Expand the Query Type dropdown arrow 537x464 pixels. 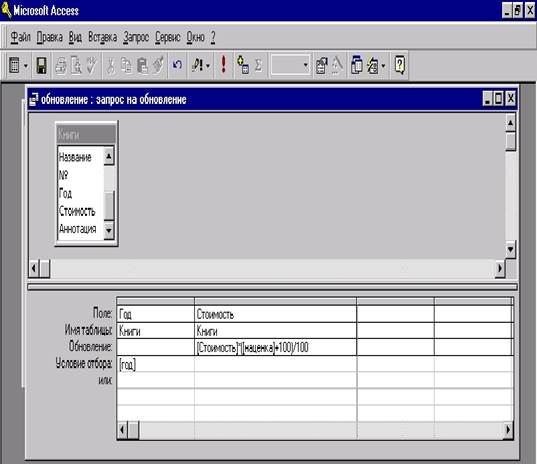[208, 65]
